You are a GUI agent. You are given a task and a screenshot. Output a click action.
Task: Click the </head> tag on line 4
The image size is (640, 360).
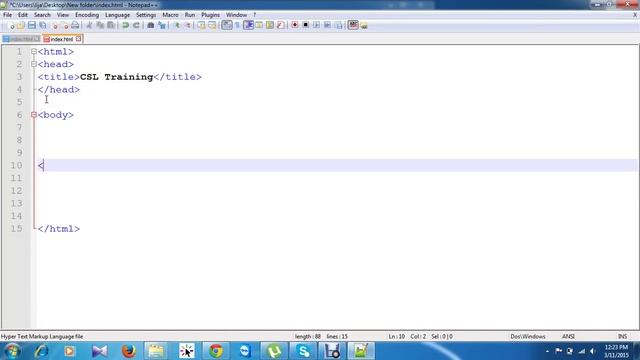(x=59, y=89)
